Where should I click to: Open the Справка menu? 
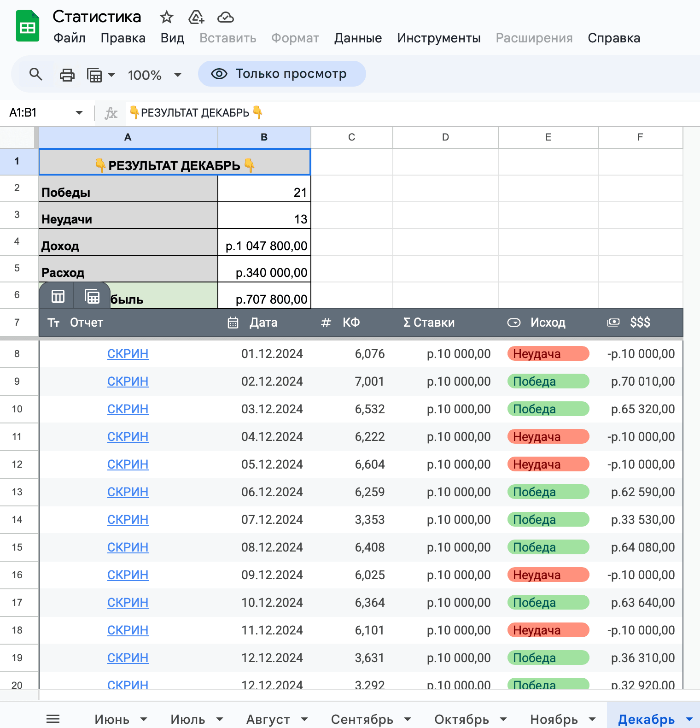pos(614,38)
